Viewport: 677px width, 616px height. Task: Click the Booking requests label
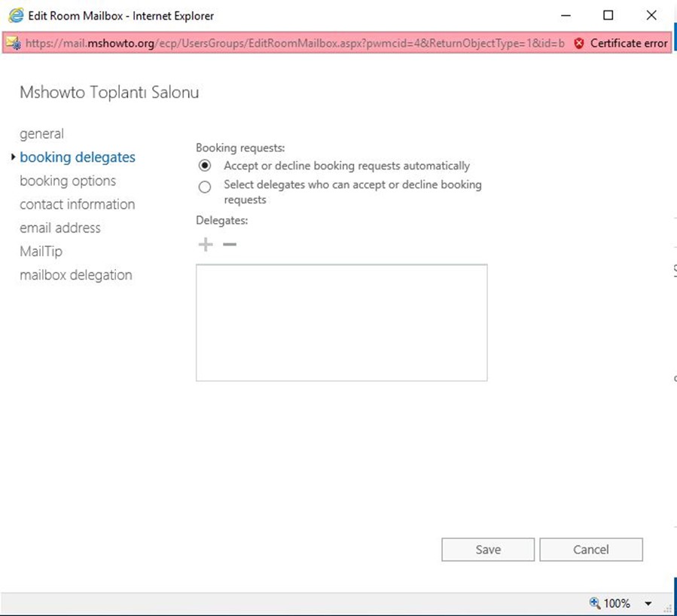click(240, 148)
